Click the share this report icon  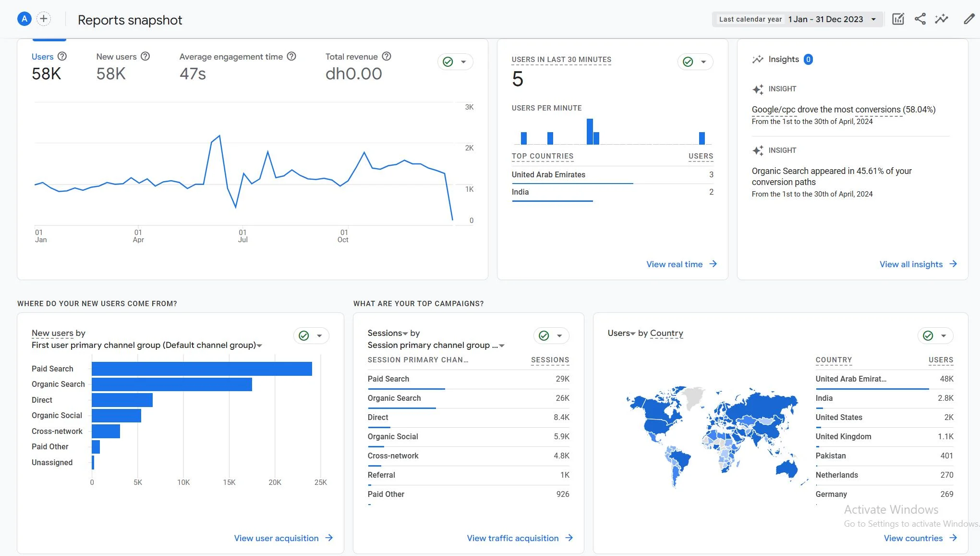(920, 19)
